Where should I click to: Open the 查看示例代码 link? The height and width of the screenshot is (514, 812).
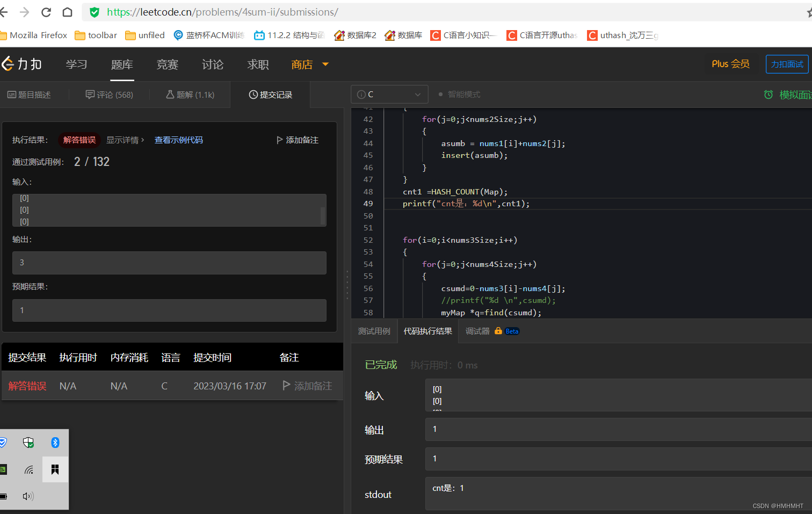179,140
